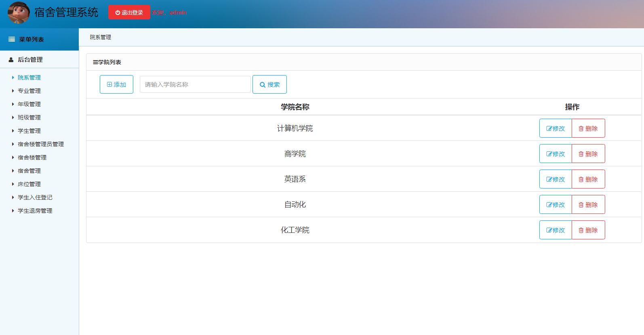This screenshot has height=335, width=644.
Task: Click the 请输入学院名称 search field
Action: click(195, 85)
